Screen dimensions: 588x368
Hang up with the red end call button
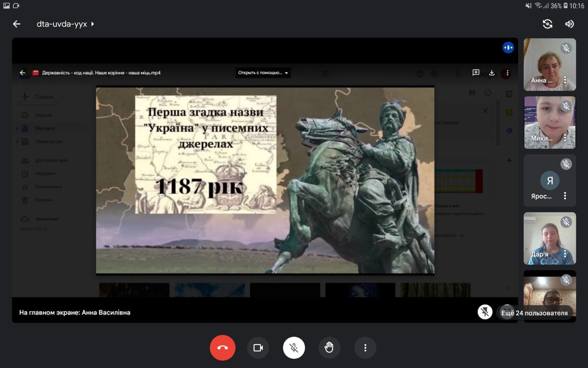[223, 347]
